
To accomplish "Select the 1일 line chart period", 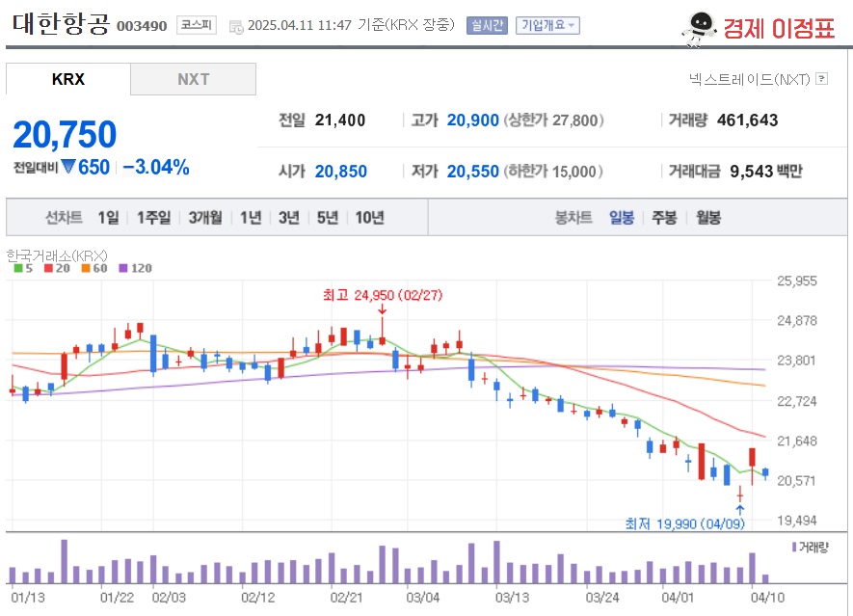I will point(108,218).
